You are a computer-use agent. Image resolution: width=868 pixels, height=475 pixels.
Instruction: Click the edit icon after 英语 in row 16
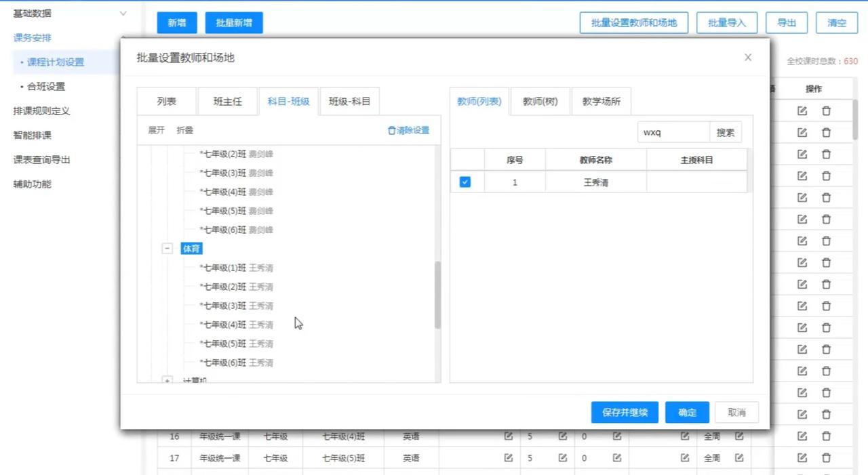pos(508,436)
